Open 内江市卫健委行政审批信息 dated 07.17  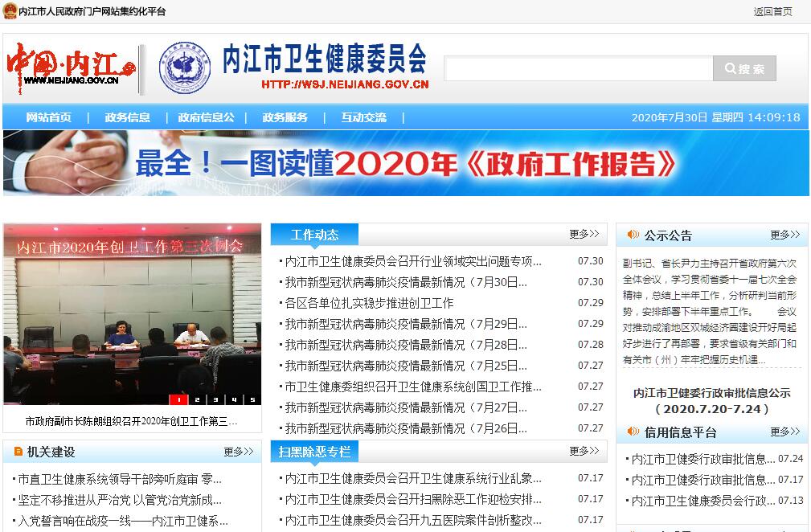coord(703,480)
